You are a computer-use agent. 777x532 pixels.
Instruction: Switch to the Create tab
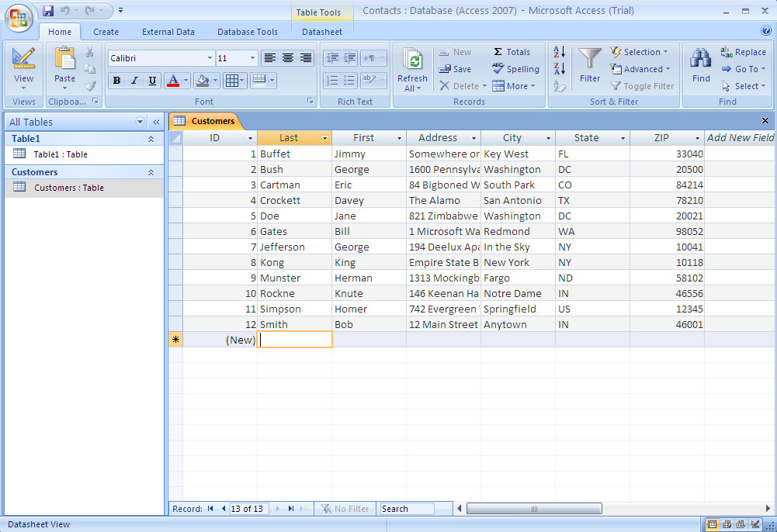(106, 32)
